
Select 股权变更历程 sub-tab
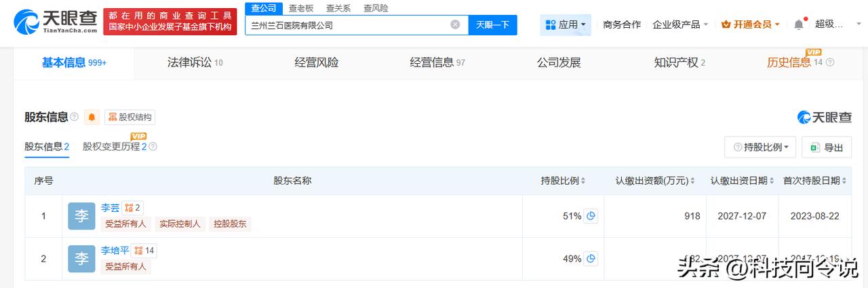[x=115, y=147]
